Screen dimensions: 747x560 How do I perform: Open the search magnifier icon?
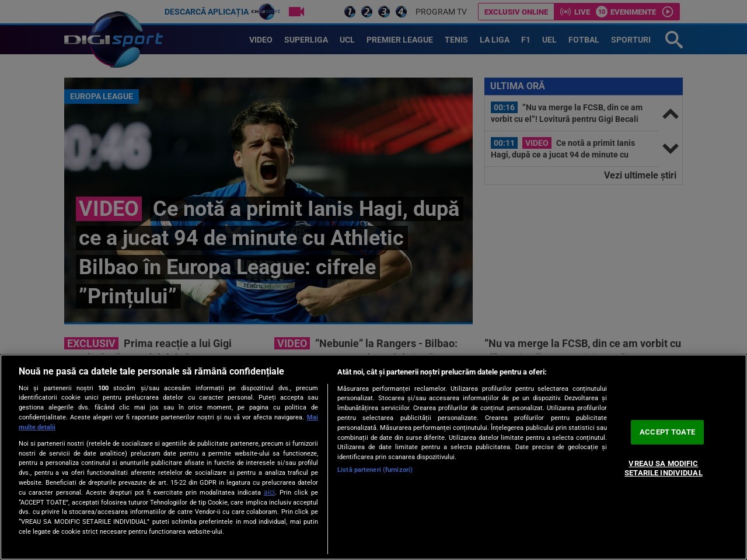[x=673, y=40]
